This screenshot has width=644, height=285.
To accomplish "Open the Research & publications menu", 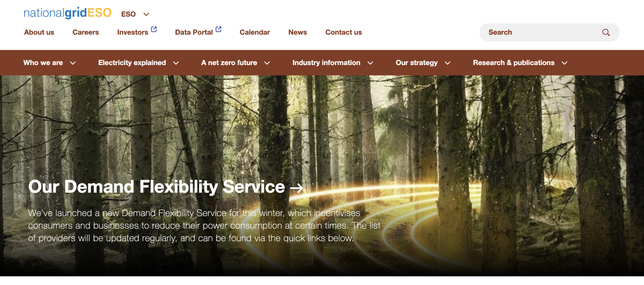I will (520, 63).
